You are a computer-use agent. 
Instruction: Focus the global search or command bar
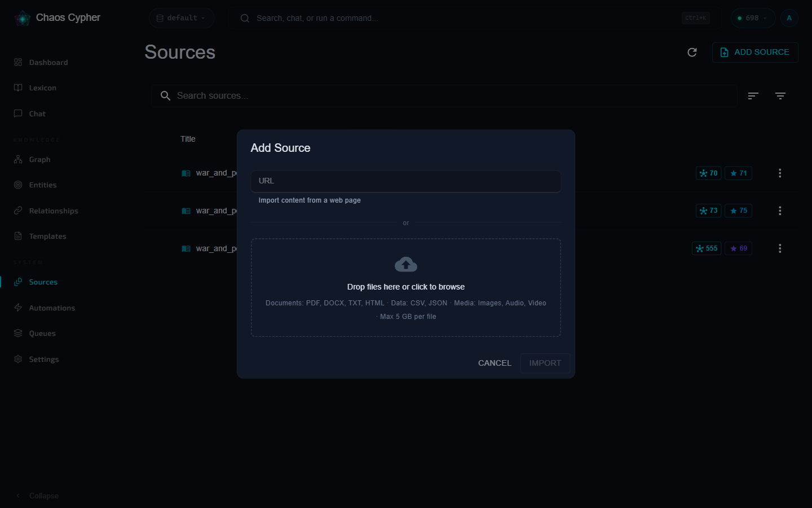coord(474,18)
